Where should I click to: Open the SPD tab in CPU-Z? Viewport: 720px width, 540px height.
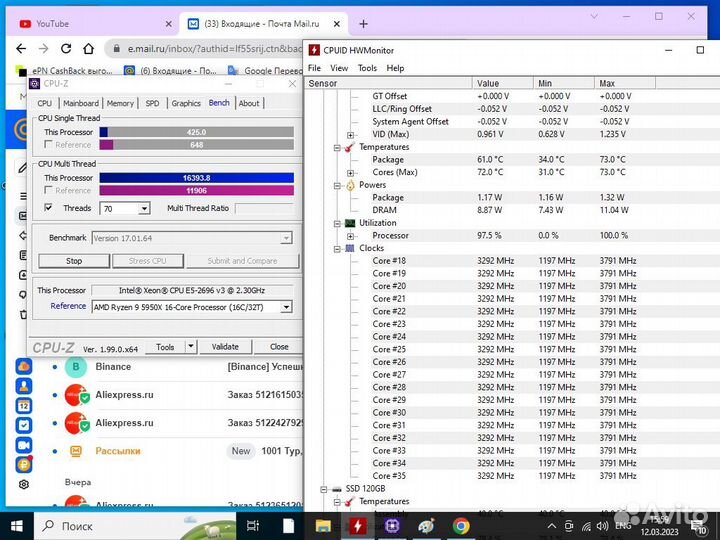point(152,103)
